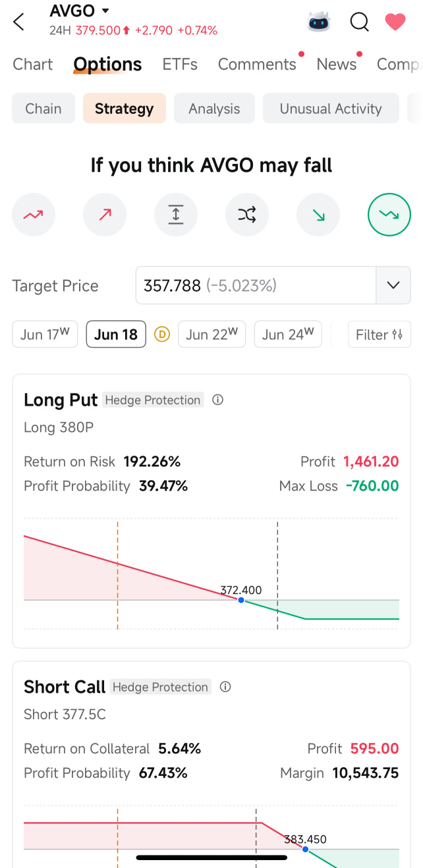Image resolution: width=423 pixels, height=868 pixels.
Task: Switch to the Chart tab
Action: tap(33, 64)
